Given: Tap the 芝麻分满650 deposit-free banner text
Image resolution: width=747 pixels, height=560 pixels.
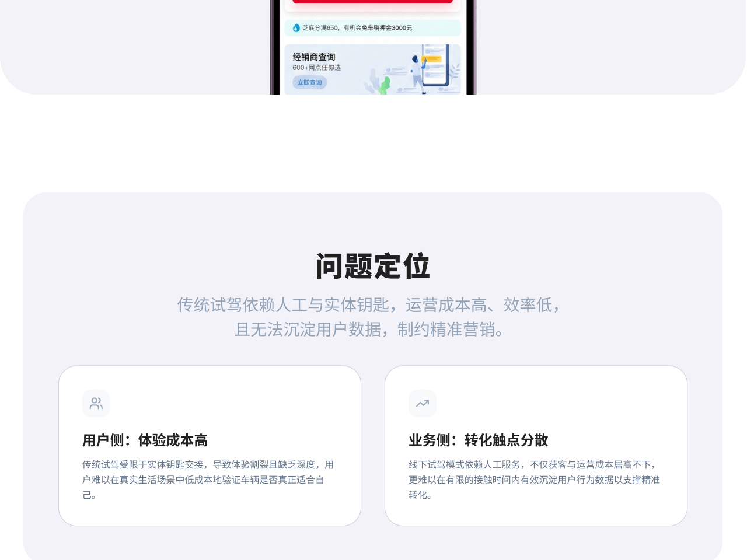Looking at the screenshot, I should click(357, 28).
